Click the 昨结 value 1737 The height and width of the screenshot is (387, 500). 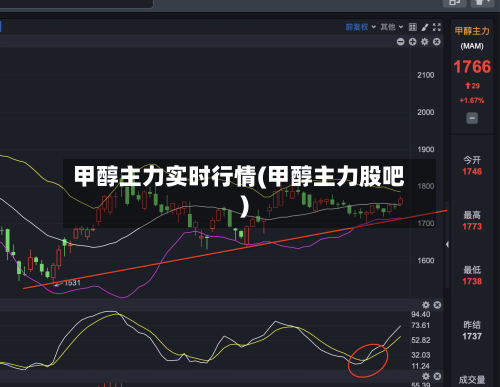pyautogui.click(x=472, y=337)
